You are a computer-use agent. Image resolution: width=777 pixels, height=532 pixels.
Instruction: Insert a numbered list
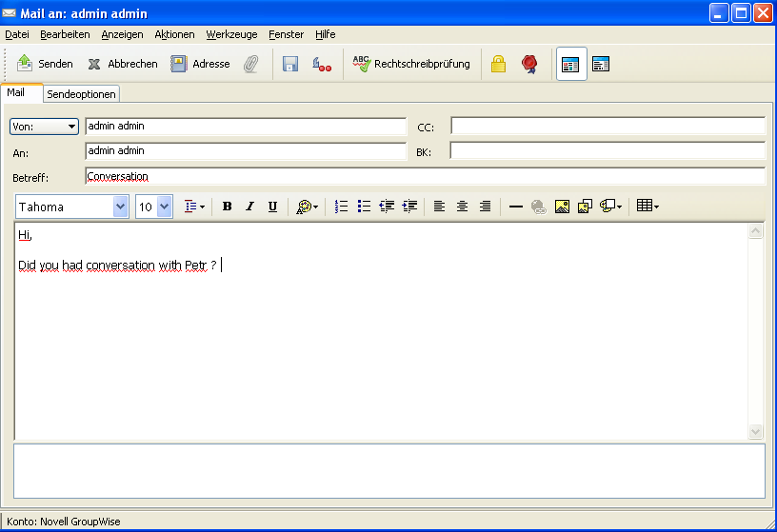341,207
